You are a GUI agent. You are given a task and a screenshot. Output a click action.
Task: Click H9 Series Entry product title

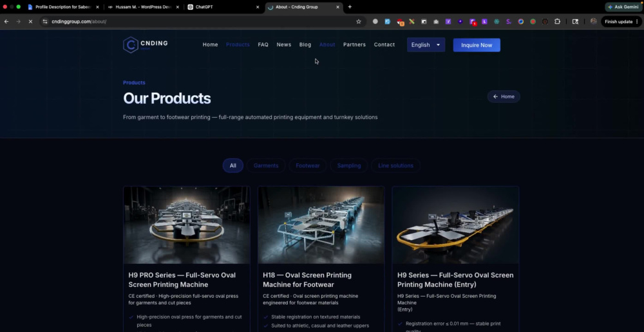click(455, 280)
